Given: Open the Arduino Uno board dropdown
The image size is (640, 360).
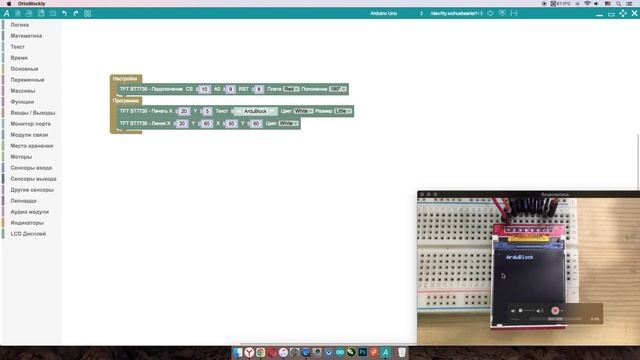Looking at the screenshot, I should [x=396, y=13].
